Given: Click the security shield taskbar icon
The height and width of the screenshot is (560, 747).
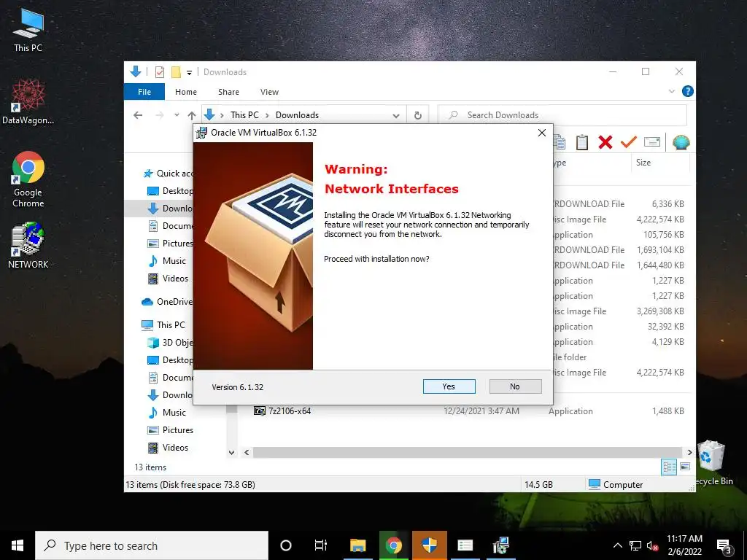Looking at the screenshot, I should [x=429, y=545].
